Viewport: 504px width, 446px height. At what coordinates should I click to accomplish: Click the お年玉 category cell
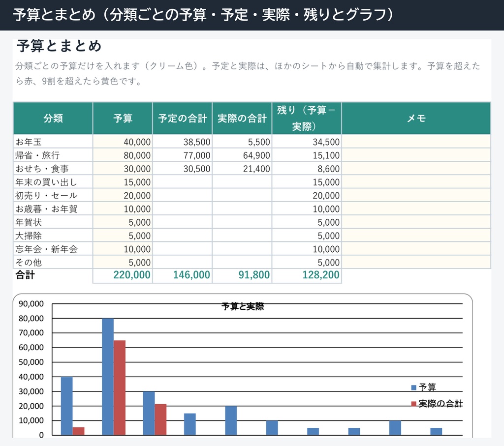click(53, 142)
